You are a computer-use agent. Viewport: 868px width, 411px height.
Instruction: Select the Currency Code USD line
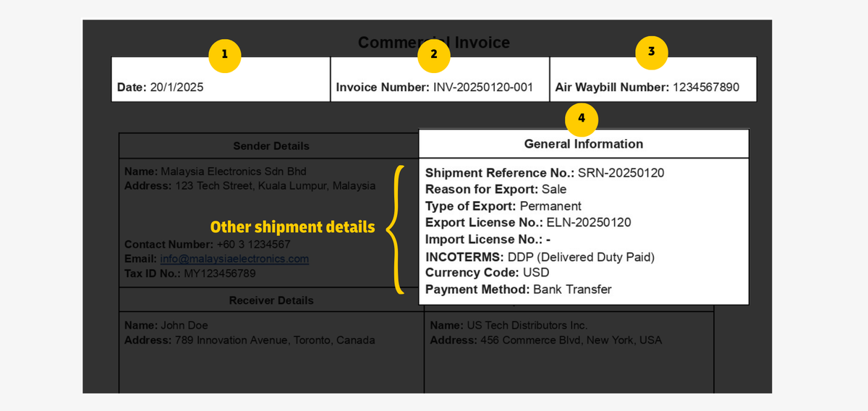click(x=488, y=273)
